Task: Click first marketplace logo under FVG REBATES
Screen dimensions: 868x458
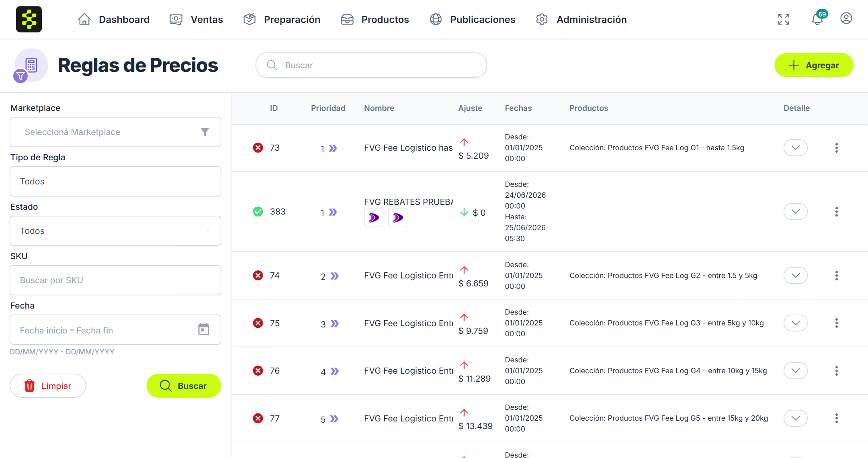Action: tap(374, 218)
